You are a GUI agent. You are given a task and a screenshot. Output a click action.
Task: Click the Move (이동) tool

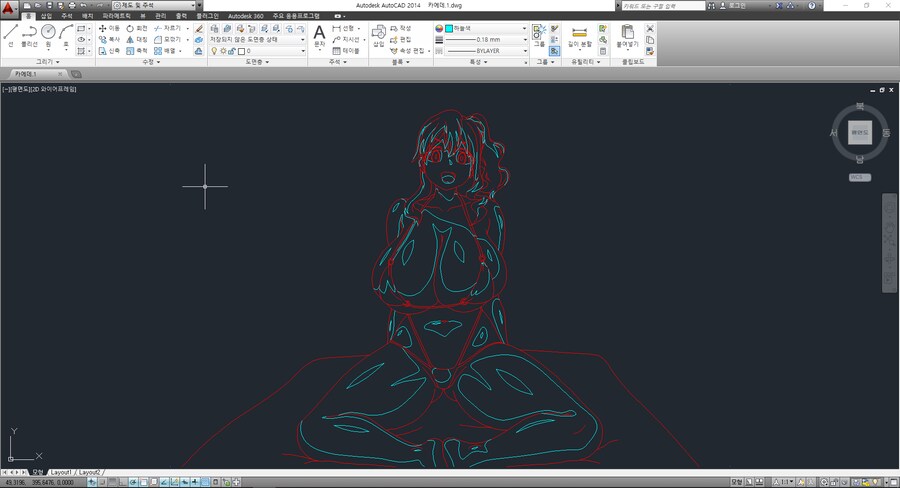[108, 28]
